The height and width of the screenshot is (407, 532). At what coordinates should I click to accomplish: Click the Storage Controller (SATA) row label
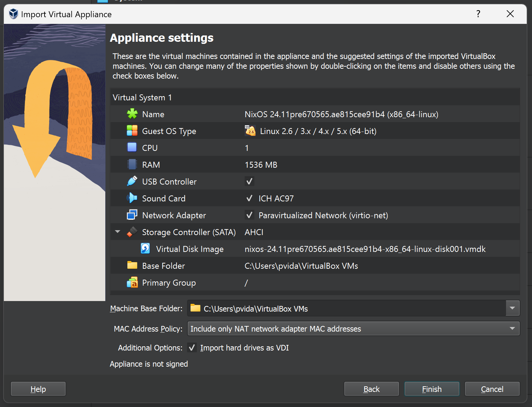(x=189, y=232)
